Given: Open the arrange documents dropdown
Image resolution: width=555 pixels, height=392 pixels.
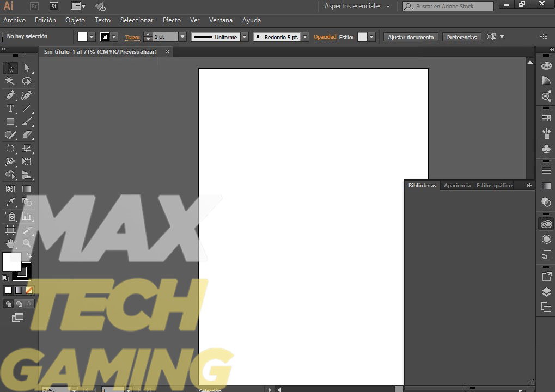Looking at the screenshot, I should (78, 6).
